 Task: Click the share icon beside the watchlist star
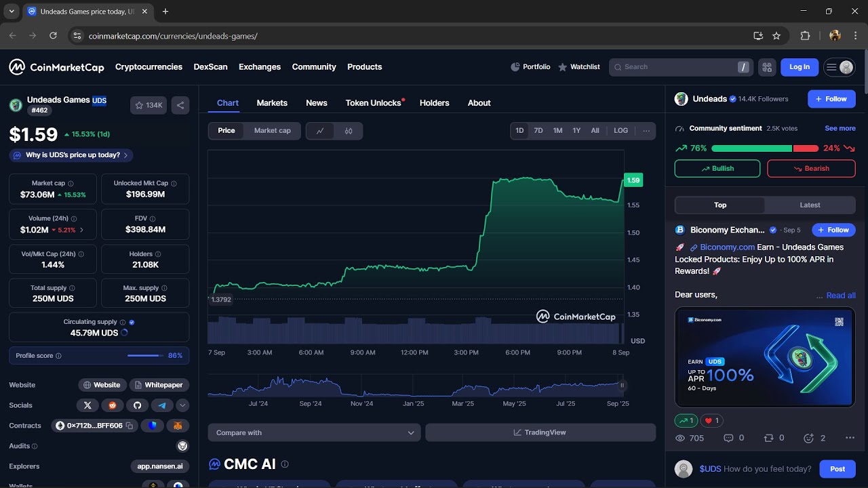[x=180, y=105]
